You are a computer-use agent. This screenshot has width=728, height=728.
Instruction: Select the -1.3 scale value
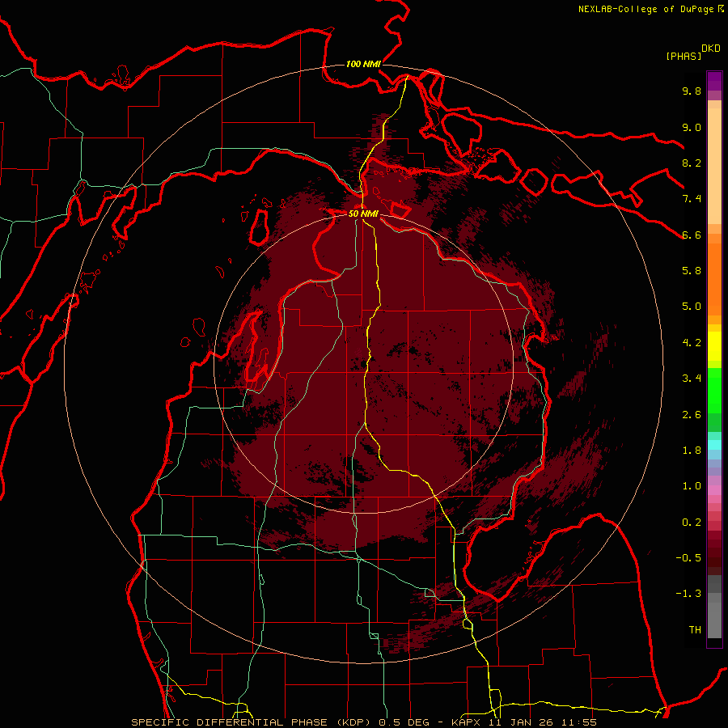coord(688,594)
